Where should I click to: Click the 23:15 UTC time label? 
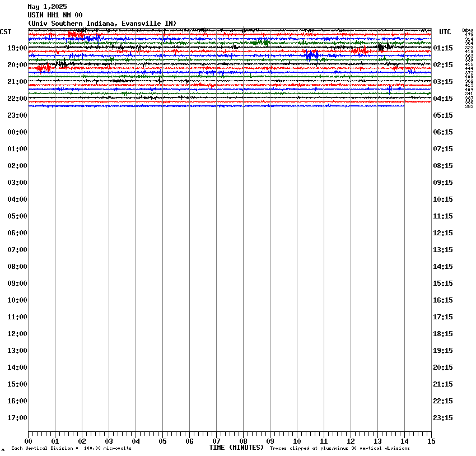tap(443, 418)
